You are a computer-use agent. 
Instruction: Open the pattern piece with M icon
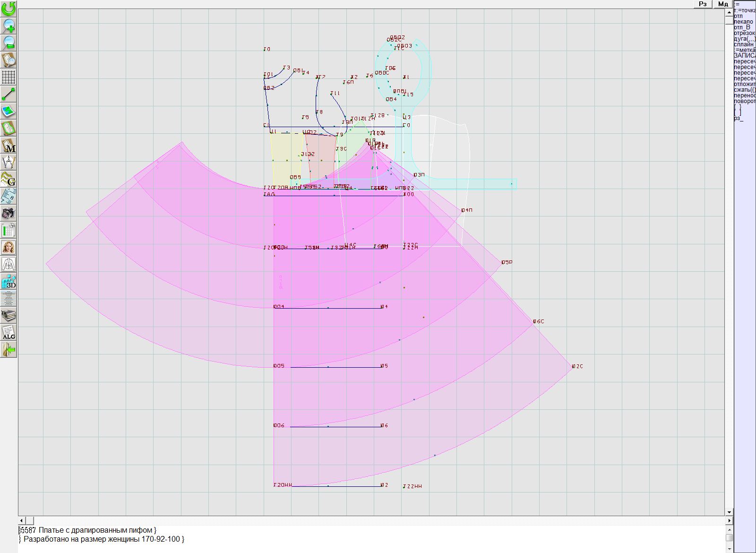point(9,146)
